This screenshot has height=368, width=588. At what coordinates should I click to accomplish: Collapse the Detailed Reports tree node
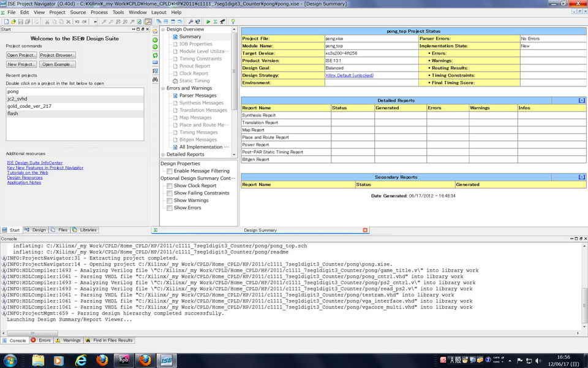click(163, 155)
